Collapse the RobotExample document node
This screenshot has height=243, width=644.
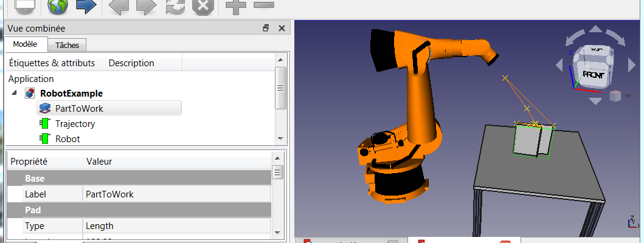(x=15, y=93)
